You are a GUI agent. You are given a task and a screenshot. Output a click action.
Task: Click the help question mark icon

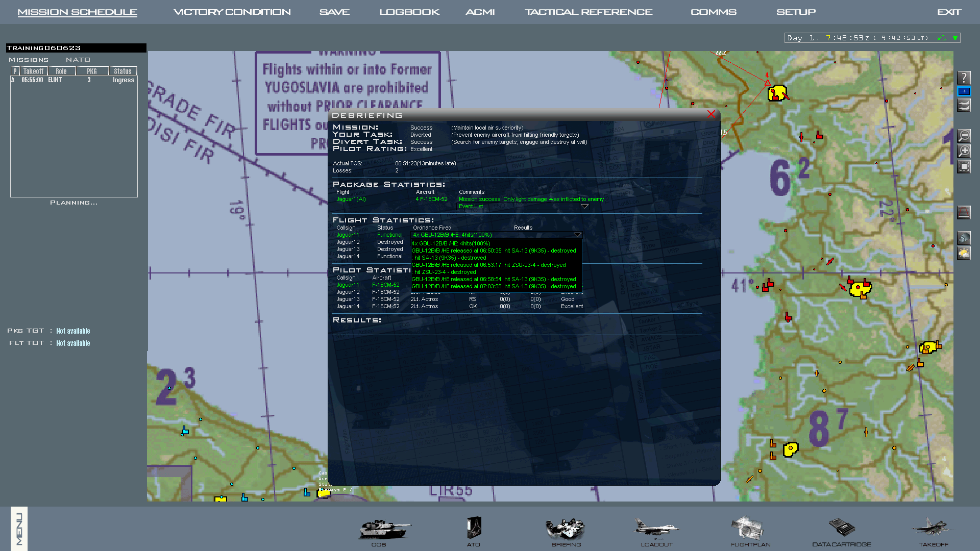(964, 78)
